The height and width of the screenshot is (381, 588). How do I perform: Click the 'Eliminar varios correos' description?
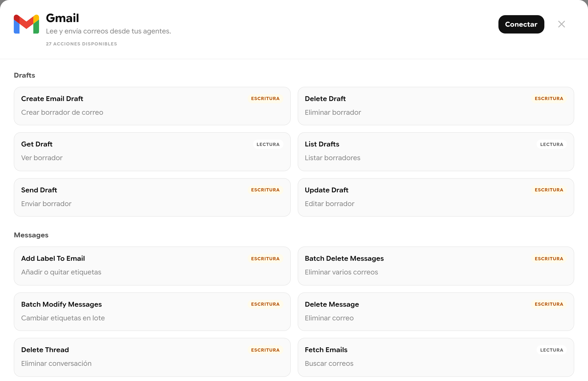[342, 272]
